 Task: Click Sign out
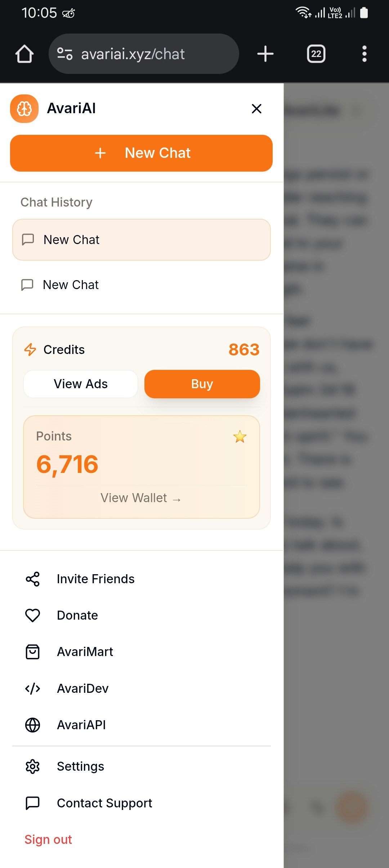point(48,840)
